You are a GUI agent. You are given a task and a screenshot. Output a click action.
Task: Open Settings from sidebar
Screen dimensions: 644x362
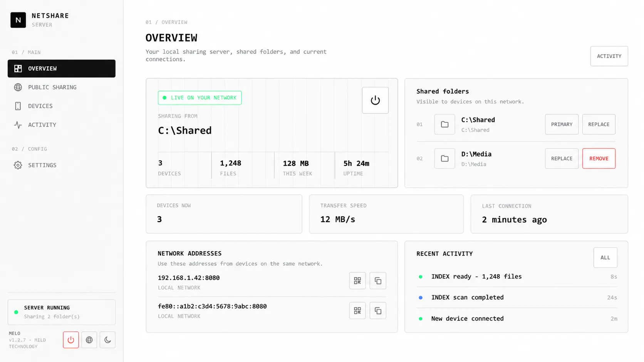62,165
